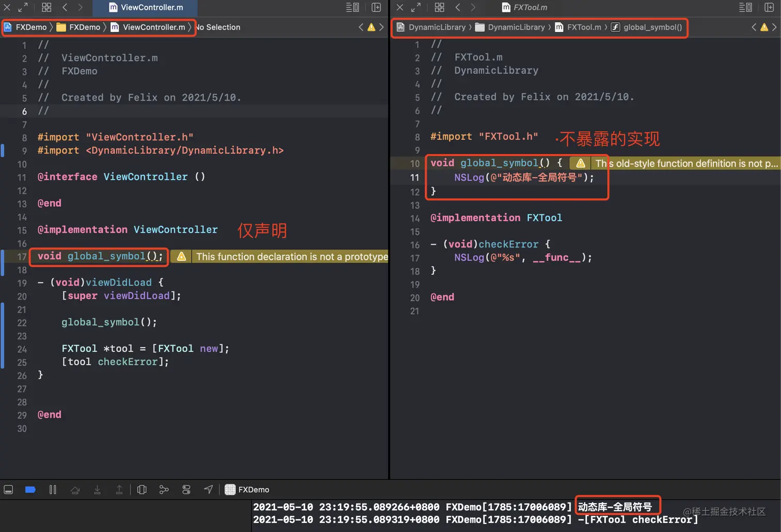Click the warning icon in right jump bar
Image resolution: width=781 pixels, height=532 pixels.
pyautogui.click(x=764, y=27)
